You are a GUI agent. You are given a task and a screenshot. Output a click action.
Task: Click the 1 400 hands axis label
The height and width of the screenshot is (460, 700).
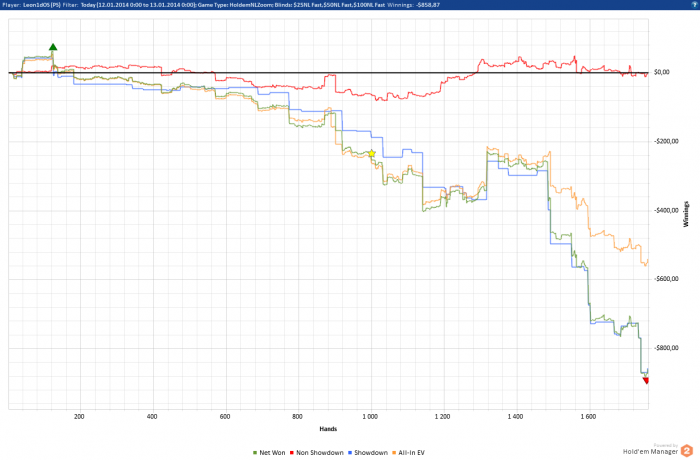point(515,416)
